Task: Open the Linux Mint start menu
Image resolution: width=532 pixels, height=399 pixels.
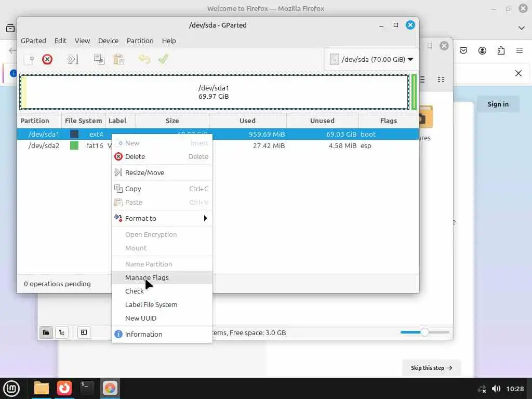Action: [11, 389]
